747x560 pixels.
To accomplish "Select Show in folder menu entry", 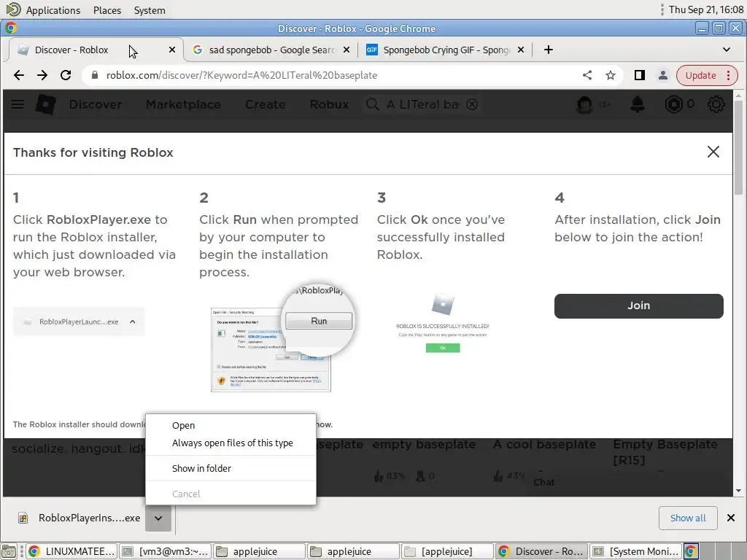I will [x=231, y=469].
